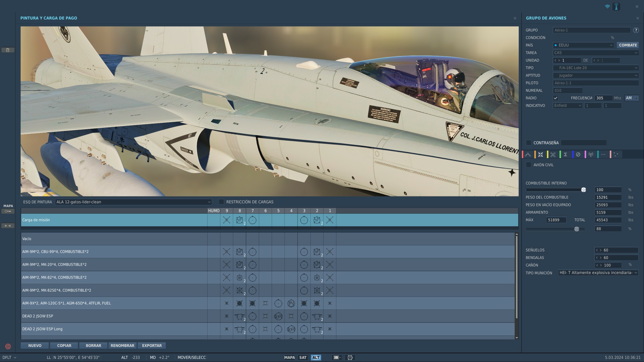Open the Tarea CAS dropdown
644x362 pixels.
point(595,53)
